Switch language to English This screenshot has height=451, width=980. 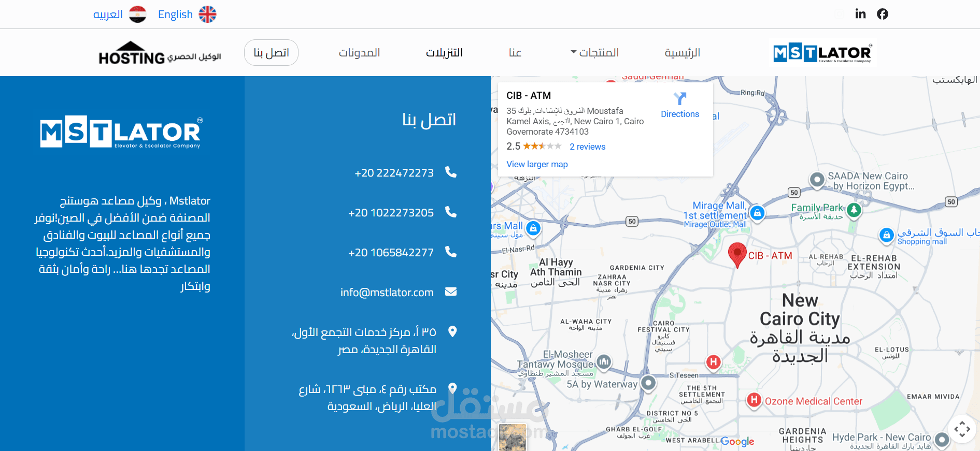coord(175,14)
